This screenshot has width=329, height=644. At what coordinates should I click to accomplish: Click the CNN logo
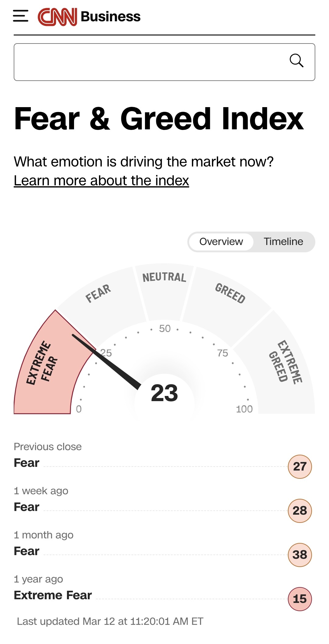[57, 17]
